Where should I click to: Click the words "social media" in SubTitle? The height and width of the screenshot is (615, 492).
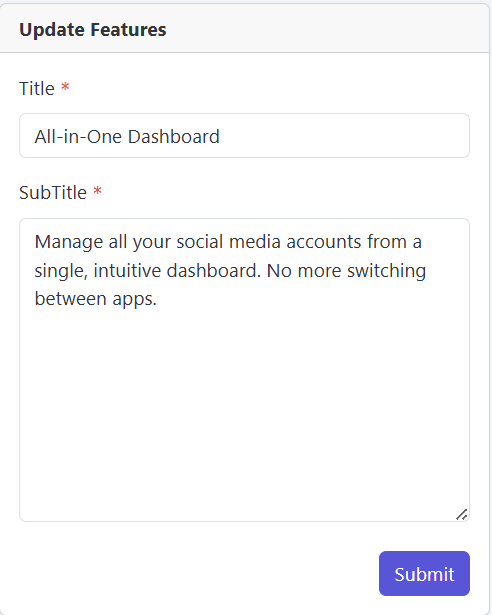tap(228, 242)
